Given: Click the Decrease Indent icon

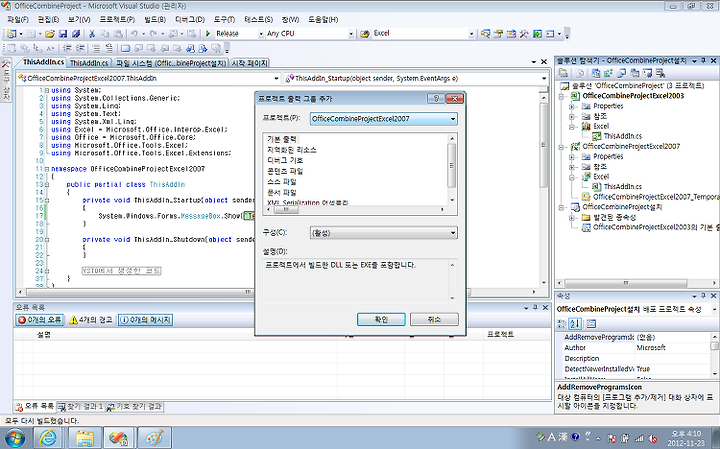Looking at the screenshot, I should 67,48.
